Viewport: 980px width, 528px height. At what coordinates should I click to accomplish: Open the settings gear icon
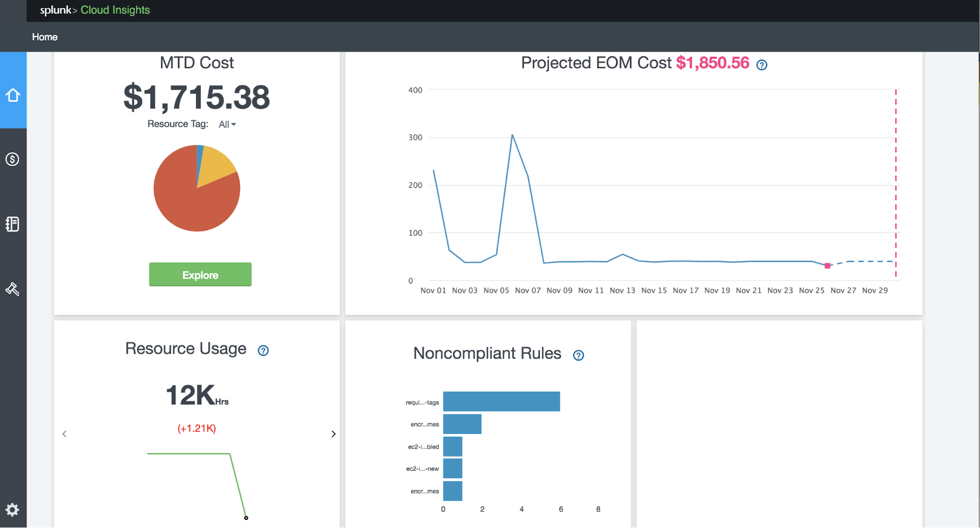click(12, 509)
